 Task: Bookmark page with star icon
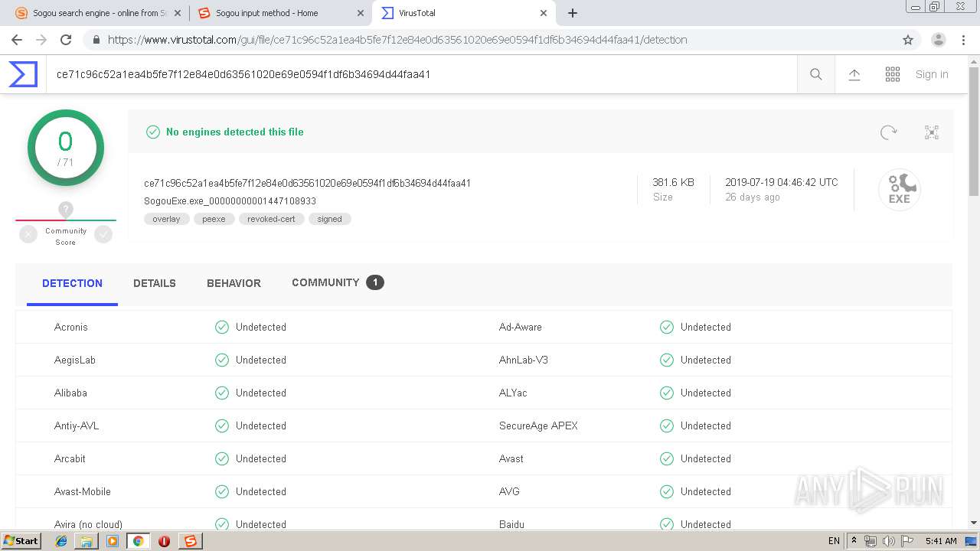click(908, 40)
